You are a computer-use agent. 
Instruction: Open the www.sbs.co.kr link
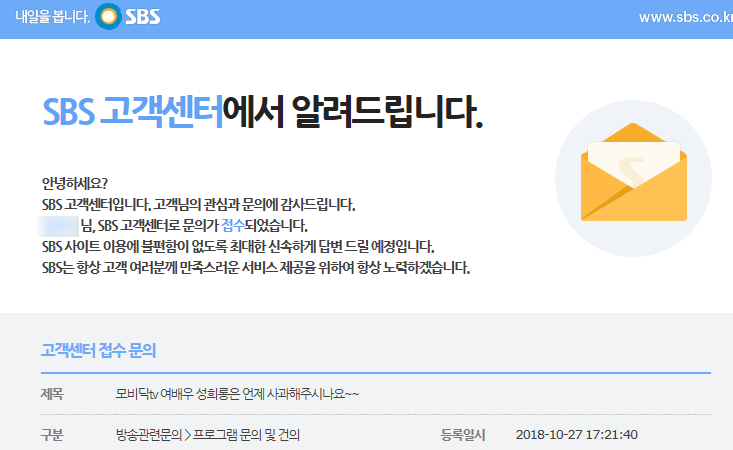(686, 17)
